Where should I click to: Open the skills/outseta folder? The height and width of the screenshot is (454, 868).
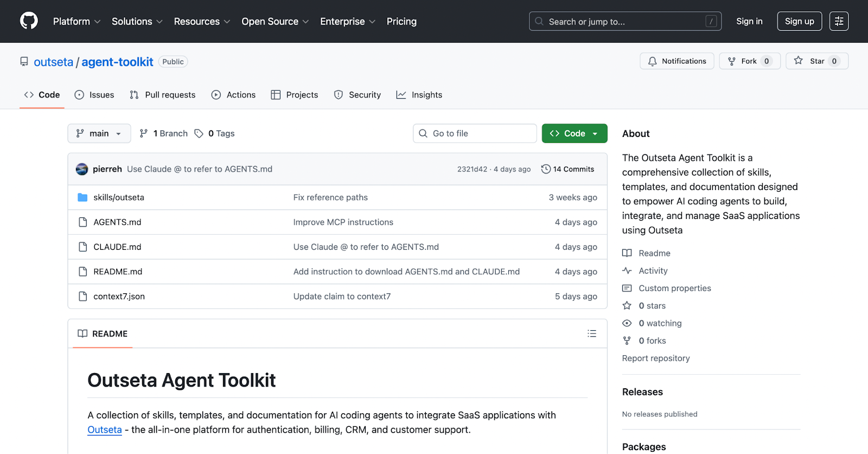pos(119,198)
